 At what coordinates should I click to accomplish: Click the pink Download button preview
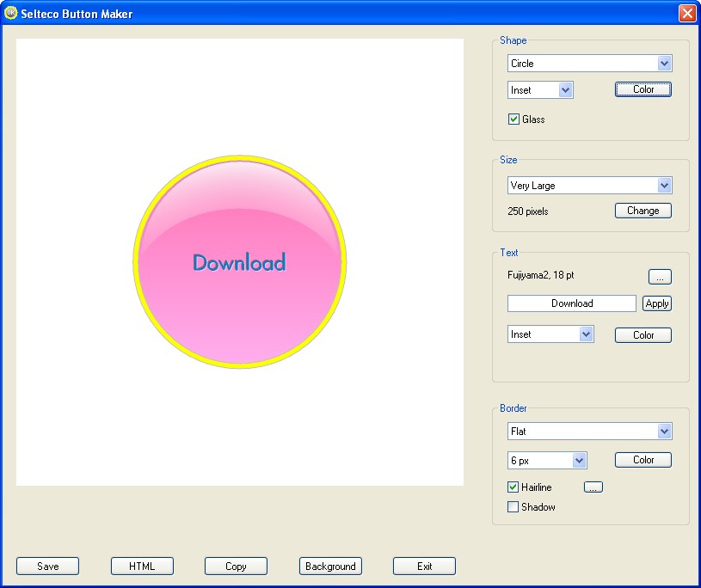[240, 262]
